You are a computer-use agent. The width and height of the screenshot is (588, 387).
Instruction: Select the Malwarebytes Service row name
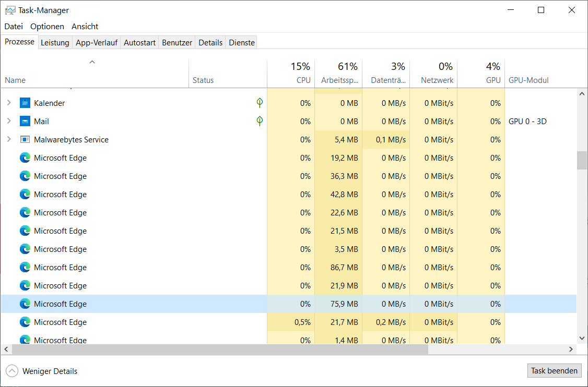pos(71,139)
